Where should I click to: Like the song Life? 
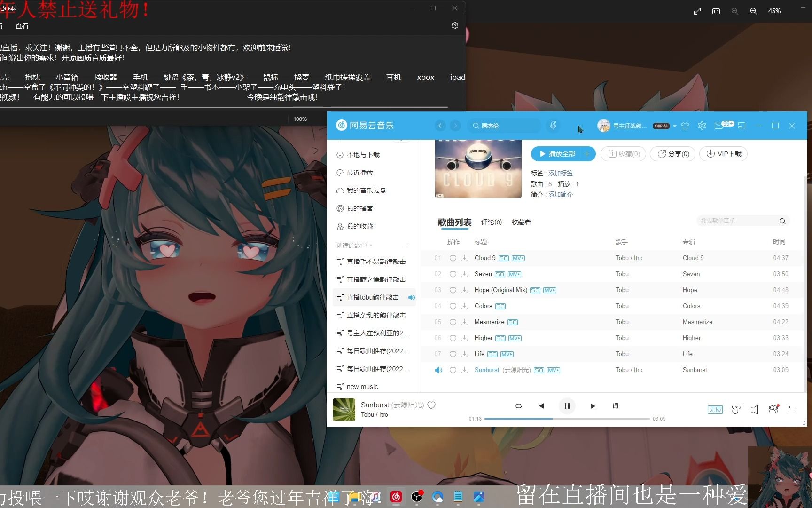coord(453,354)
